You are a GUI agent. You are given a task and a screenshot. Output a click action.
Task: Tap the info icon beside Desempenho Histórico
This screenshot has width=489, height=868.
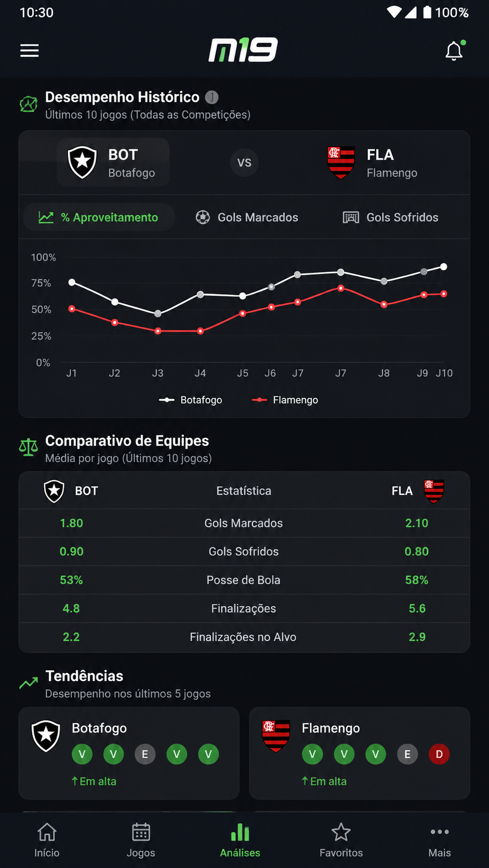click(212, 97)
